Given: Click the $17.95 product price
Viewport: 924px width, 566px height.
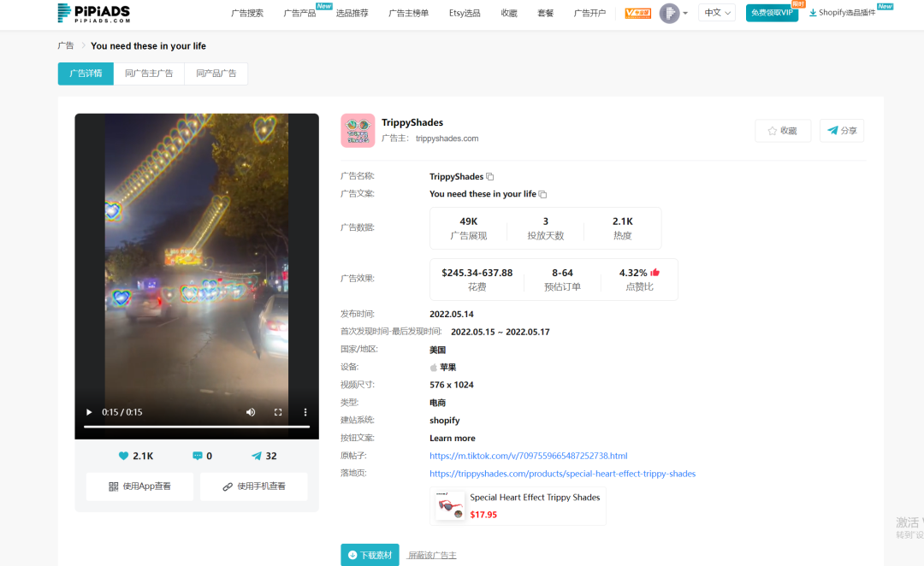Looking at the screenshot, I should (483, 515).
